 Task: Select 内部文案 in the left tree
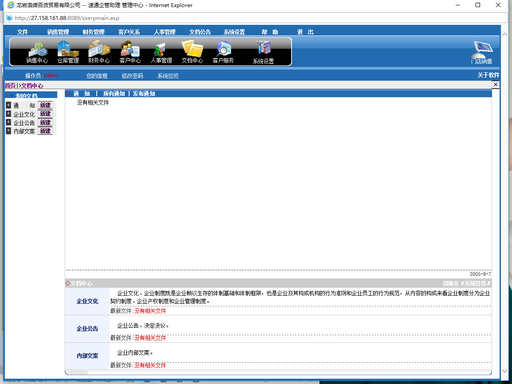(x=24, y=131)
